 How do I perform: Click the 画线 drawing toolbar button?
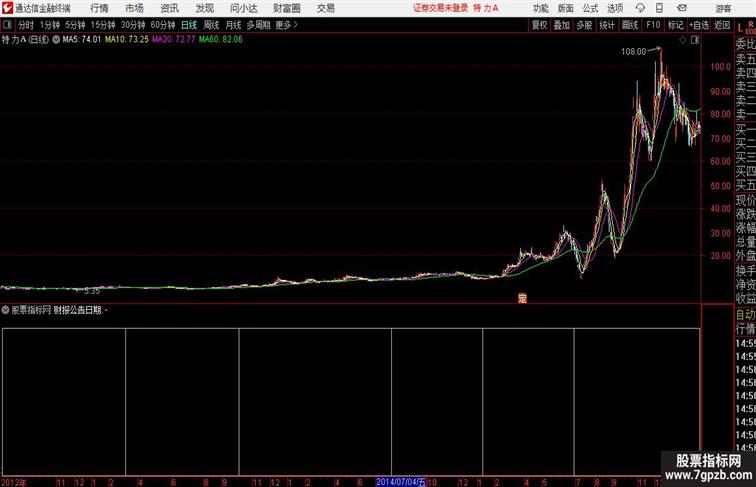click(630, 25)
